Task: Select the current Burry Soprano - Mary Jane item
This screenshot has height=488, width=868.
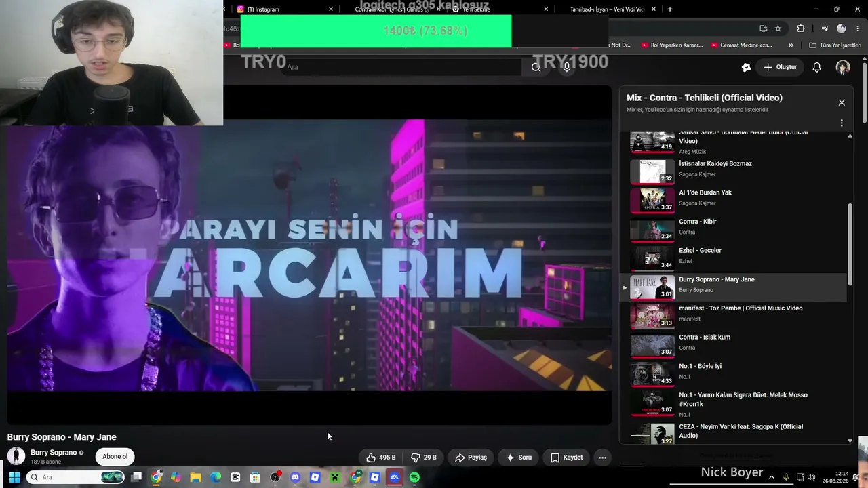Action: [734, 287]
